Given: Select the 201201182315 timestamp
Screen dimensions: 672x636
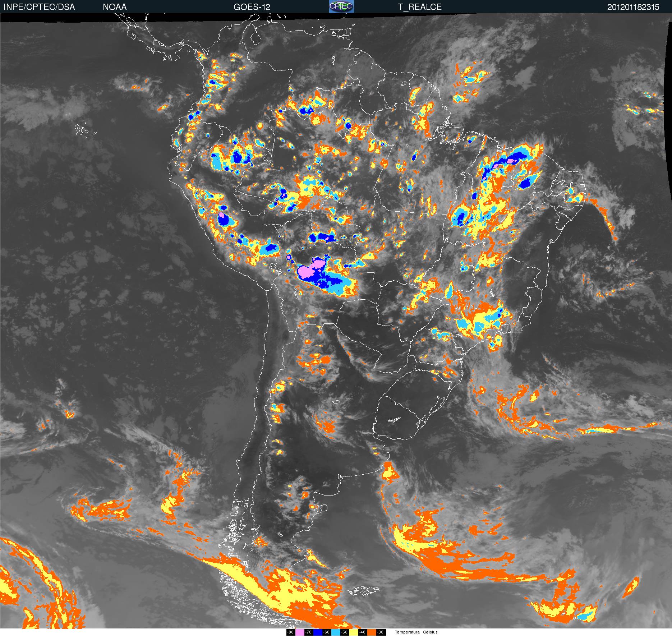Looking at the screenshot, I should [633, 7].
